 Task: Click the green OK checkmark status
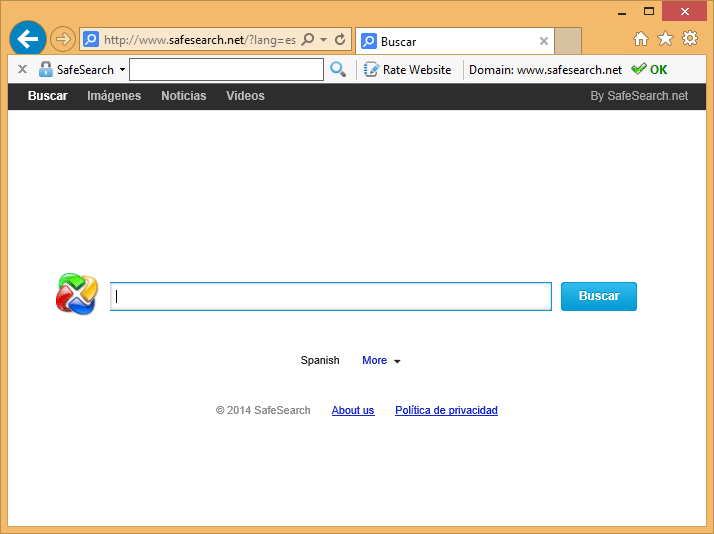649,69
